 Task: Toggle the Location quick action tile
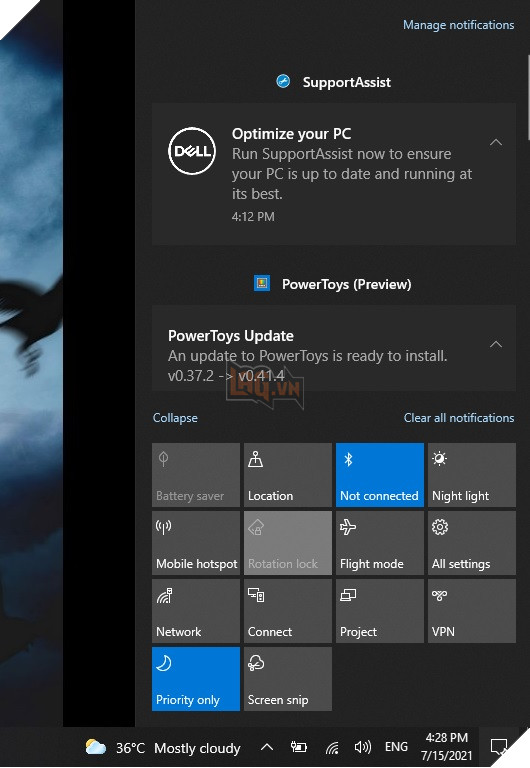[x=288, y=475]
